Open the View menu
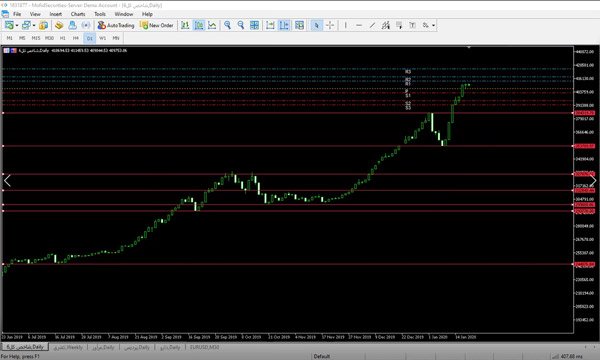This screenshot has height=360, width=600. [35, 14]
